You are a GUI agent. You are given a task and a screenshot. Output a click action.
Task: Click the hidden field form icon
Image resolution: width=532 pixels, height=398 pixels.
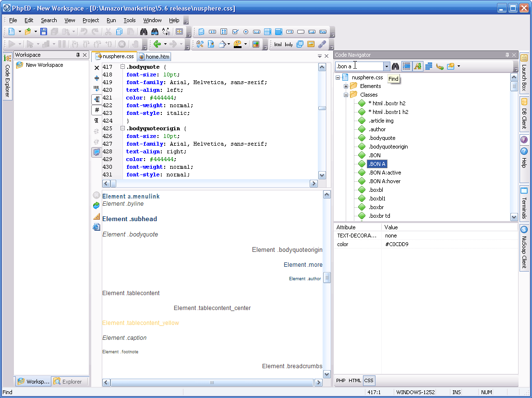(x=256, y=32)
